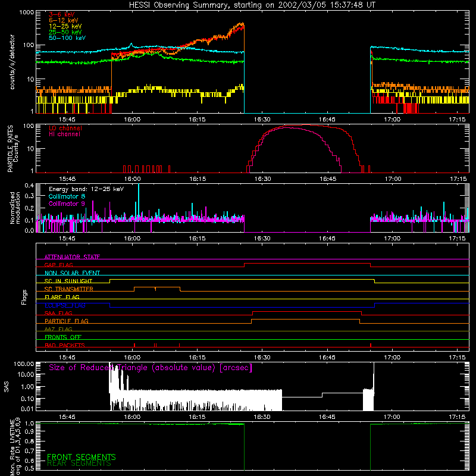The height and width of the screenshot is (476, 476).
Task: Click the 0.10 tick on the SAS axis
Action: pos(27,399)
